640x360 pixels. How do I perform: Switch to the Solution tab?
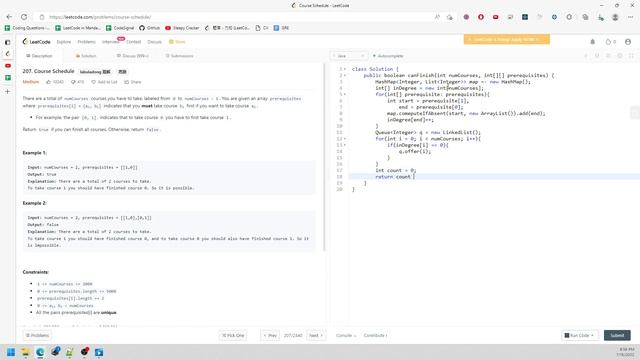coord(86,56)
